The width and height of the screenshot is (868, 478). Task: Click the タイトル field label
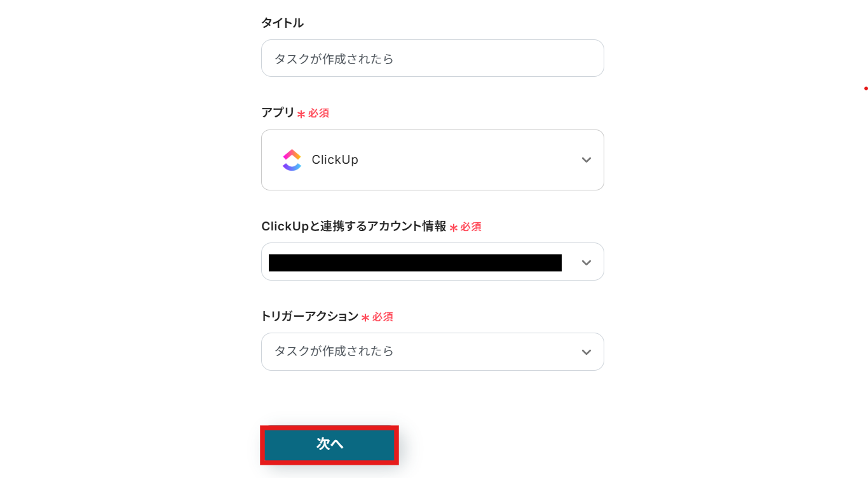point(282,23)
